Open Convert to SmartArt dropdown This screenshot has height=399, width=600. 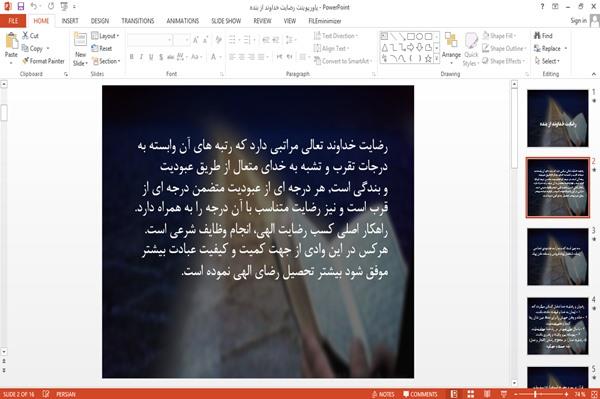click(343, 61)
